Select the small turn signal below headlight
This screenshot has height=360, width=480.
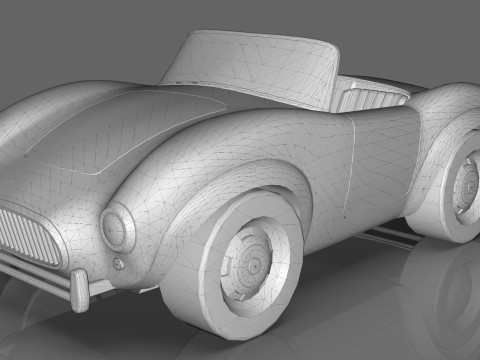pos(118,264)
